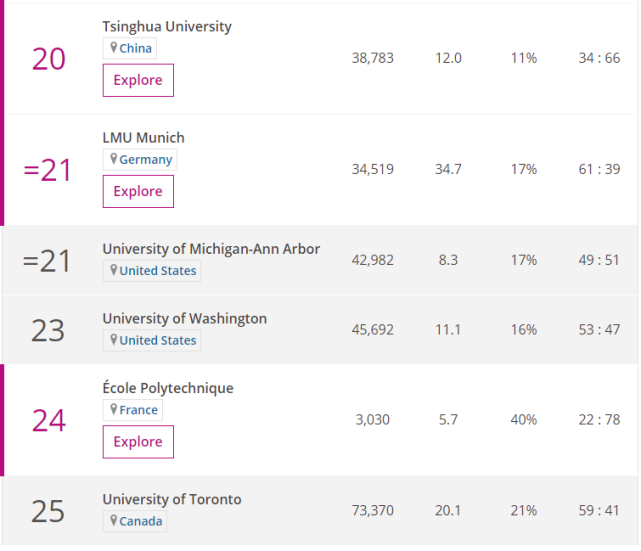Click the location pin icon beside Germany
641x551 pixels.
(x=114, y=160)
